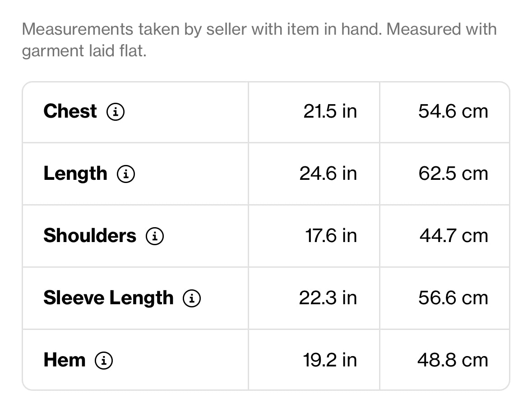Open the Length measurement info icon
The height and width of the screenshot is (407, 532).
[x=126, y=174]
